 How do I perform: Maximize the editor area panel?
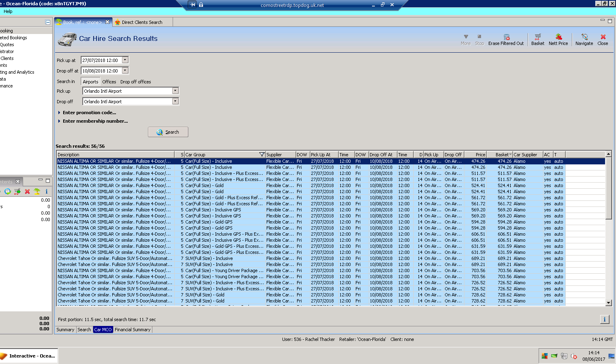tap(610, 21)
